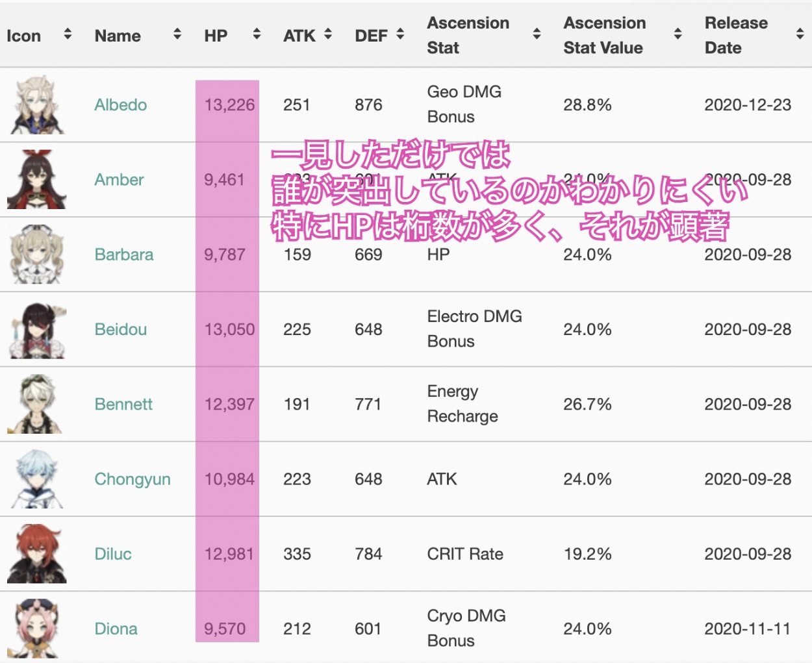Click the Icon column header

pos(24,36)
